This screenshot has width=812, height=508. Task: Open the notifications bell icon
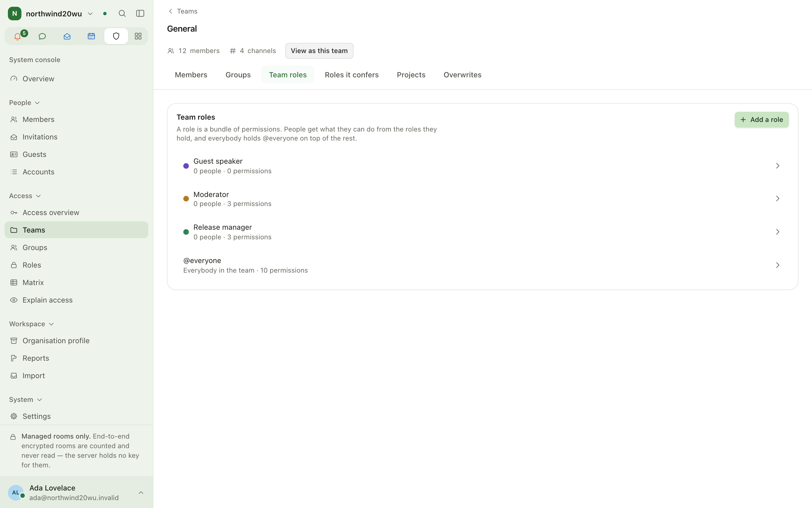point(17,36)
